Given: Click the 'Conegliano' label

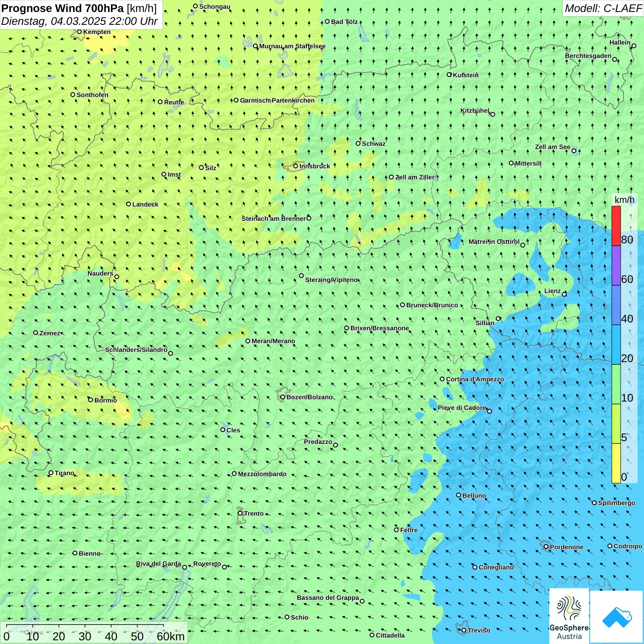Looking at the screenshot, I should tap(496, 567).
